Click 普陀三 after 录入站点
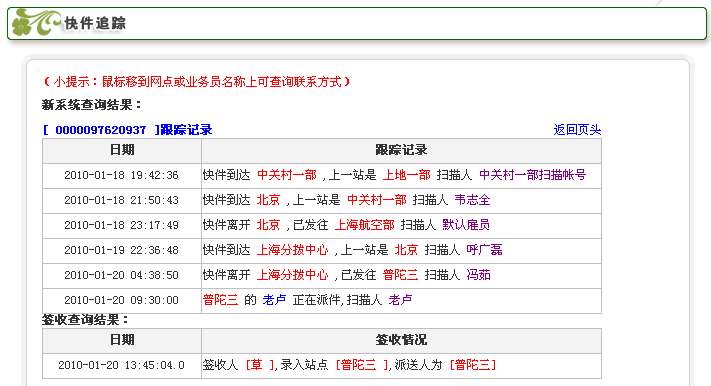Image resolution: width=711 pixels, height=386 pixels. (x=359, y=365)
